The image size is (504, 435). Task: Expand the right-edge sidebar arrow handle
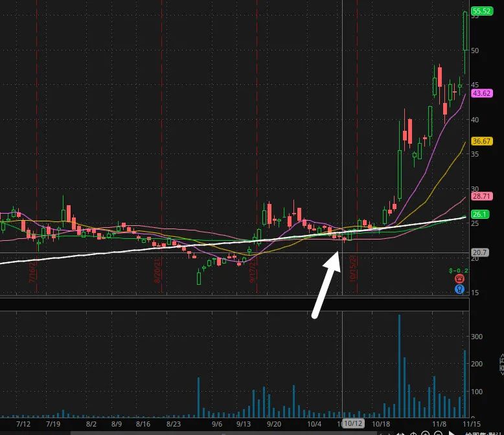[501, 364]
